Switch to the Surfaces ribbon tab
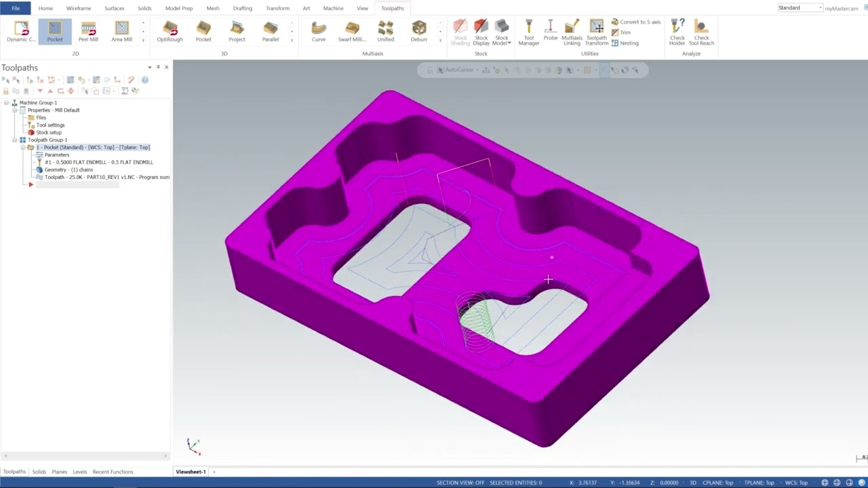Screen dimensions: 868x488 114,8
